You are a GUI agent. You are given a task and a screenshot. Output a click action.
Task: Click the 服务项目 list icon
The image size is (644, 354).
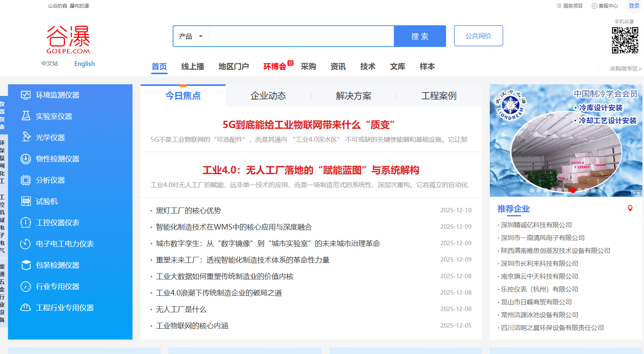558,6
